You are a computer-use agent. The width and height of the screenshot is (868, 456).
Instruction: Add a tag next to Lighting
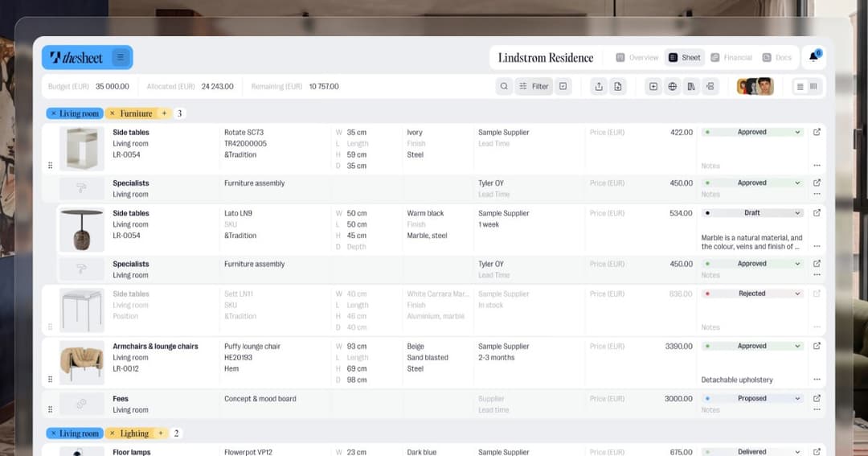[161, 433]
